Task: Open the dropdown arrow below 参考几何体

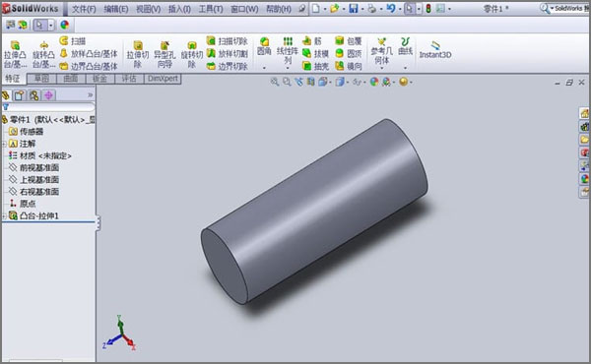Action: pos(381,68)
